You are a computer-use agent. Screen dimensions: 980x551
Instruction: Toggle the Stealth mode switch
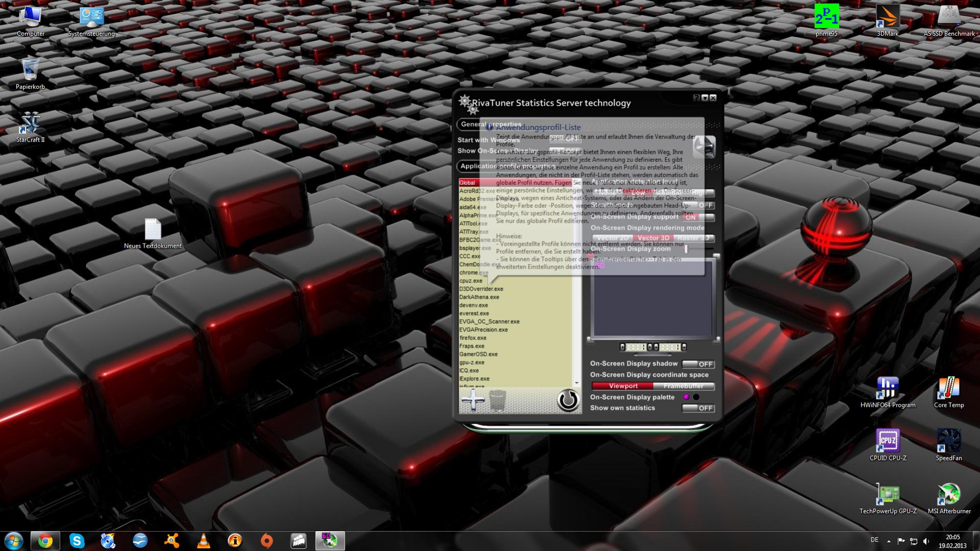(699, 205)
